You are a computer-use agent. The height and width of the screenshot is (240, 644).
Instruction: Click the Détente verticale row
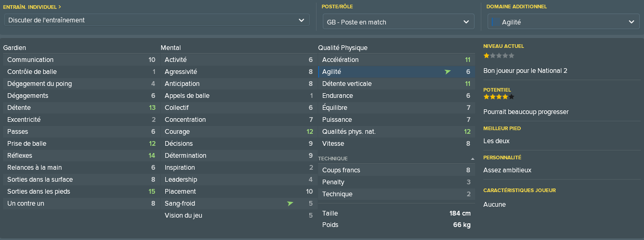396,84
